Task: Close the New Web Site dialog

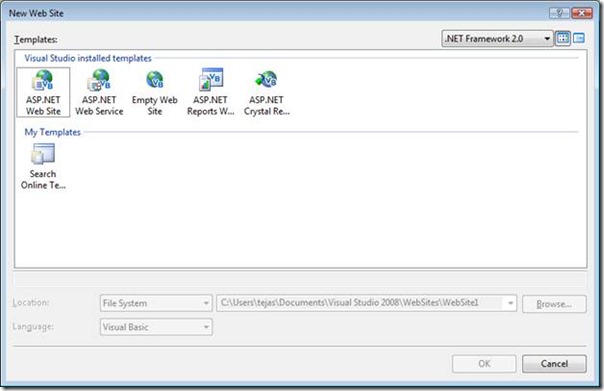Action: pos(582,13)
